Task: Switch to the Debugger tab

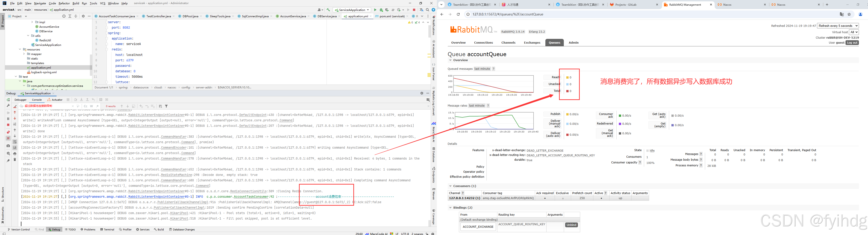Action: pos(20,100)
